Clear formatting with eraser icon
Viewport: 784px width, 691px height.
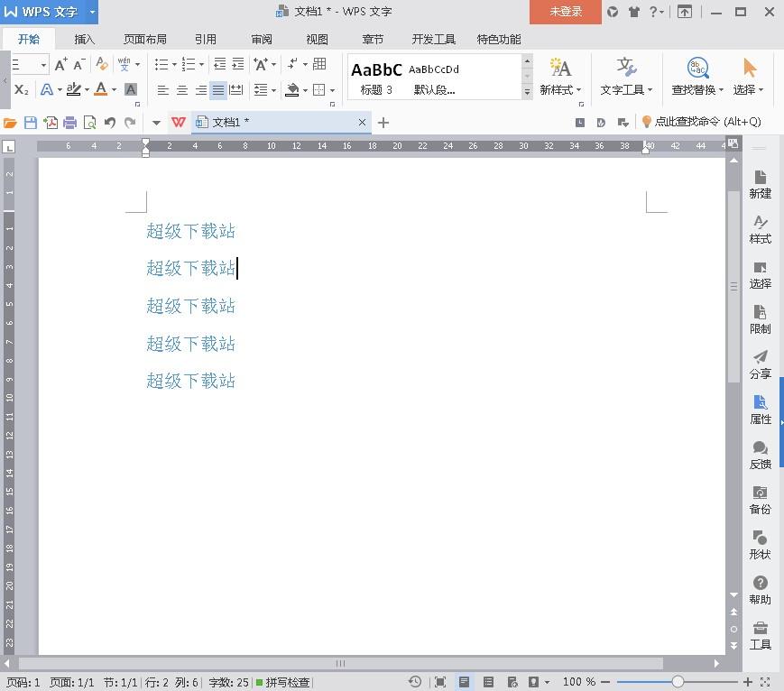[102, 64]
